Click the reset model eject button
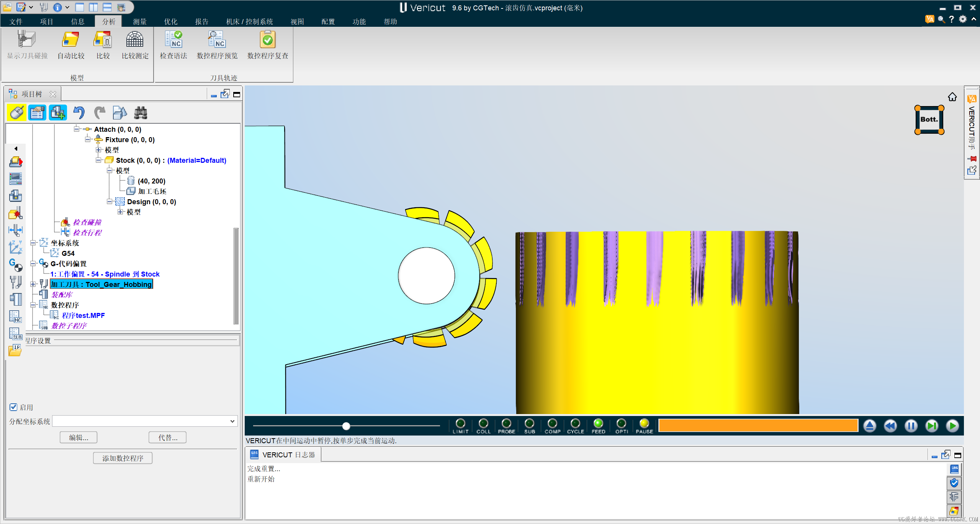Viewport: 980px width, 524px height. [x=870, y=426]
